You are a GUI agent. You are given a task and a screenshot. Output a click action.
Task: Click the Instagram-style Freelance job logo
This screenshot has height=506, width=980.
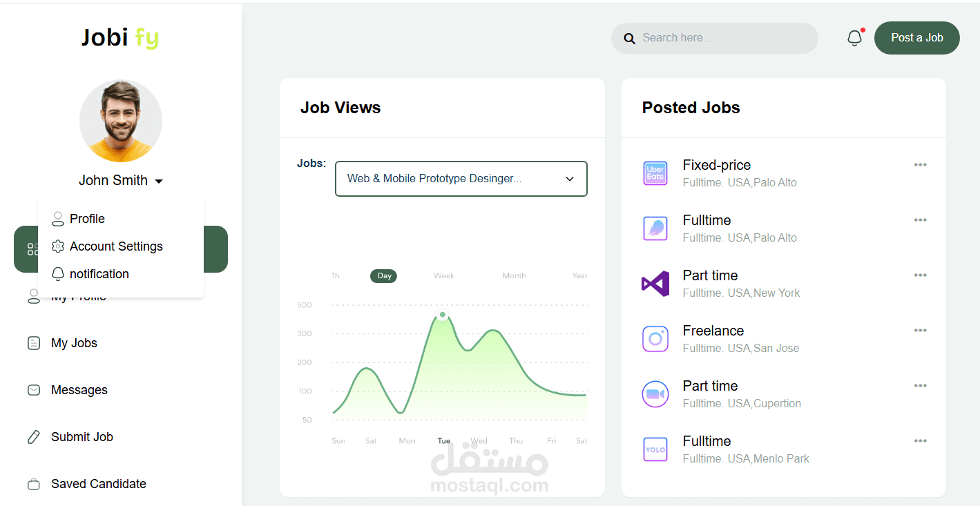click(x=655, y=339)
